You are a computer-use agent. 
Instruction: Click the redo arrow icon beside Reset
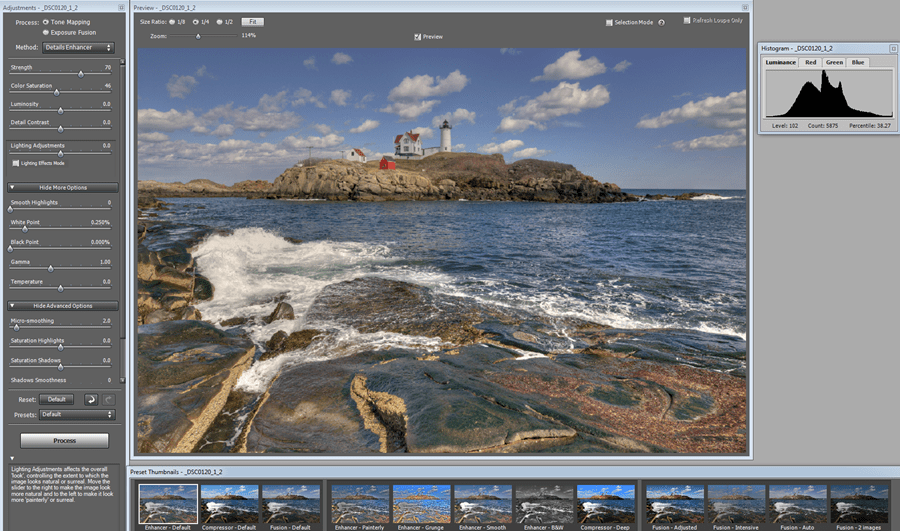108,400
